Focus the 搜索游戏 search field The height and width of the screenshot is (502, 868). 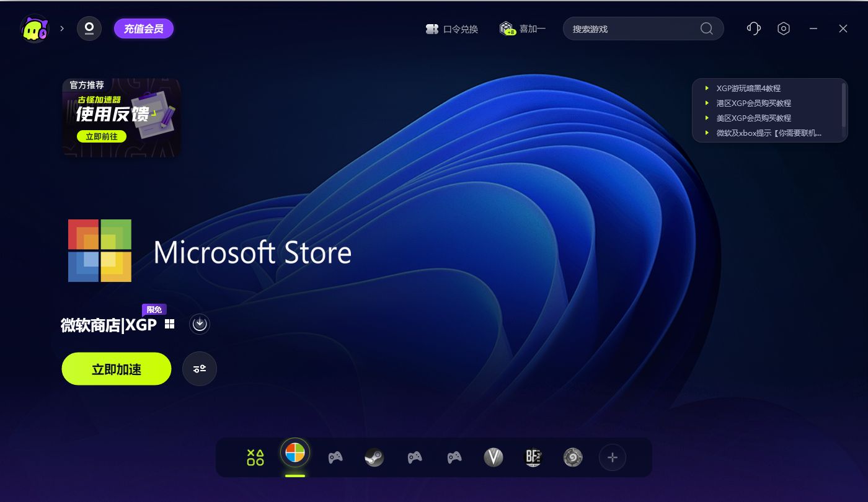pyautogui.click(x=643, y=29)
